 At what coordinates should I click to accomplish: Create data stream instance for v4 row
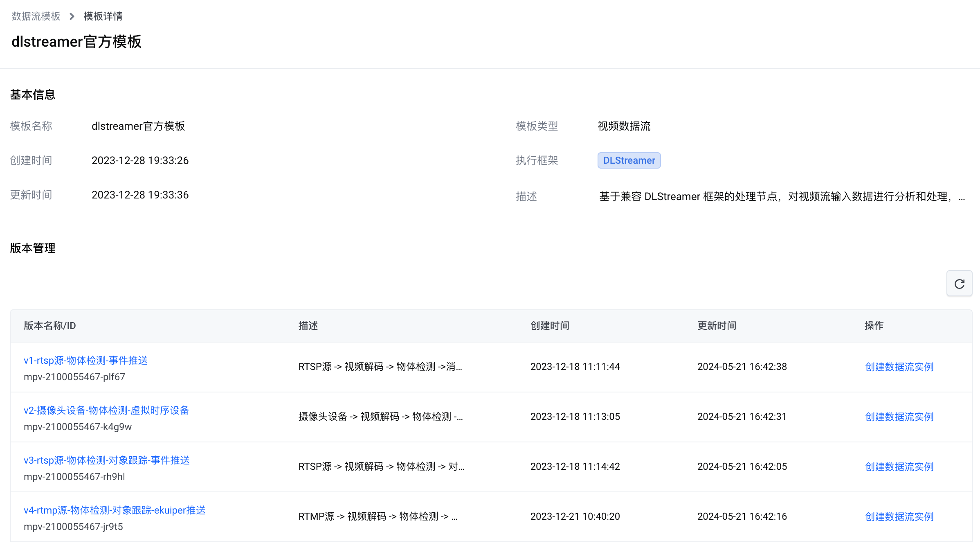tap(899, 516)
